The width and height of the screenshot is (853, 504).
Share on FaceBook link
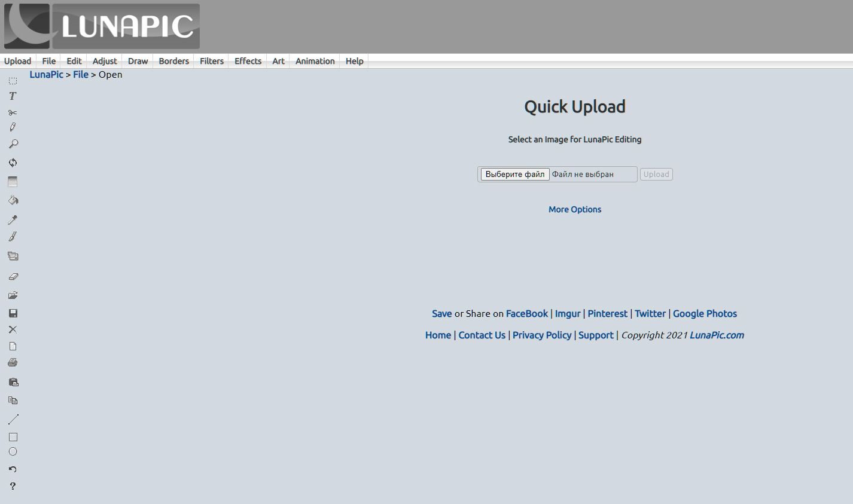coord(527,313)
